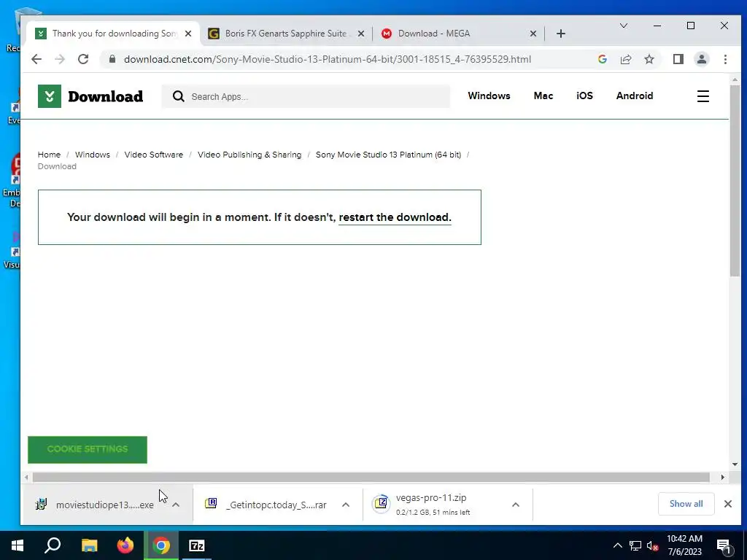Viewport: 747px width, 560px height.
Task: Open the 7-Zip taskbar icon
Action: 197,545
